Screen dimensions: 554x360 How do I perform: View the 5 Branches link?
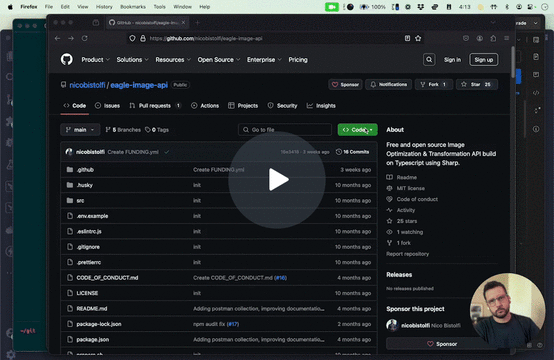pyautogui.click(x=123, y=130)
